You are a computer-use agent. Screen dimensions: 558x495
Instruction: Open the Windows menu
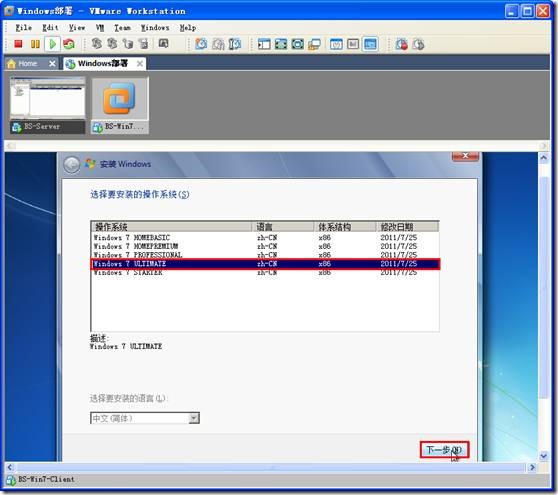pos(155,27)
